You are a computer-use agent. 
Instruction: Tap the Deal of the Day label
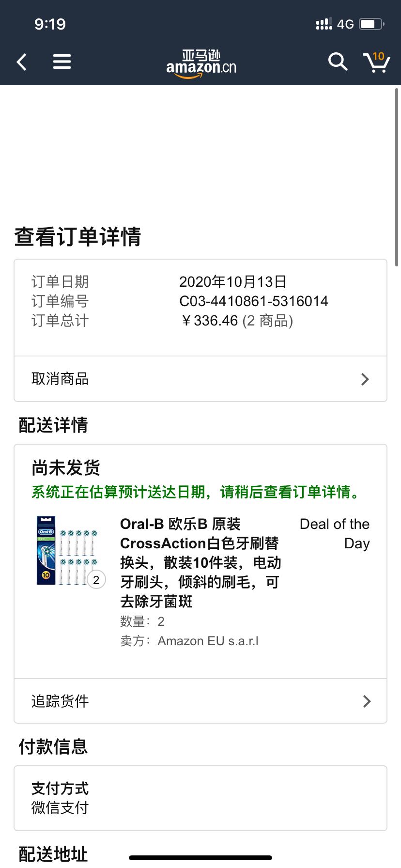point(335,533)
